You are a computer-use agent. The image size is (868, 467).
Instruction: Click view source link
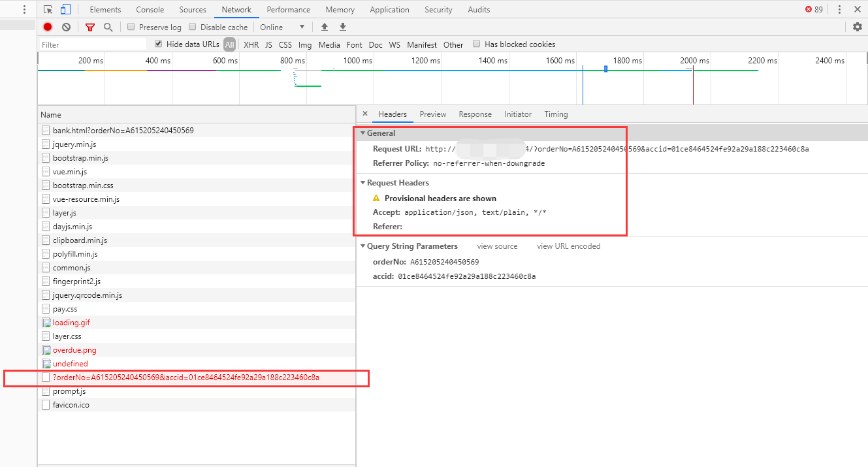497,246
